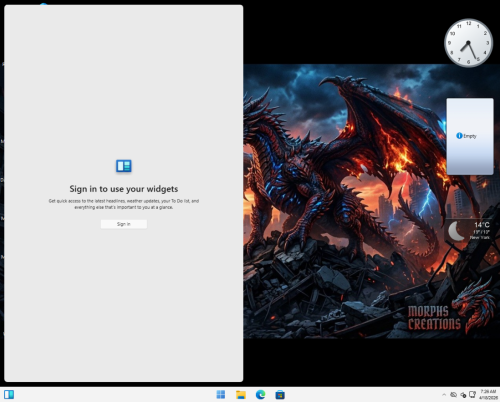Select the analog clock gadget
Image resolution: width=500 pixels, height=402 pixels.
469,43
